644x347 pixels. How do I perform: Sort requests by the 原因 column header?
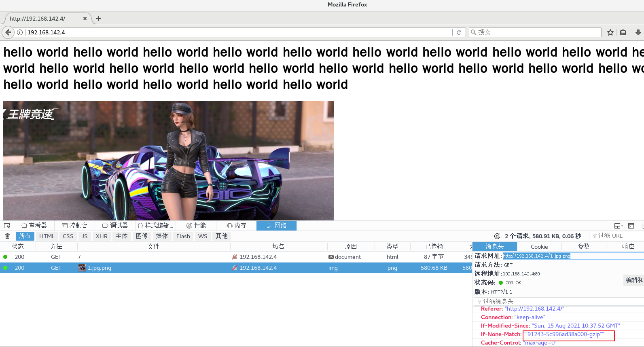click(x=351, y=246)
